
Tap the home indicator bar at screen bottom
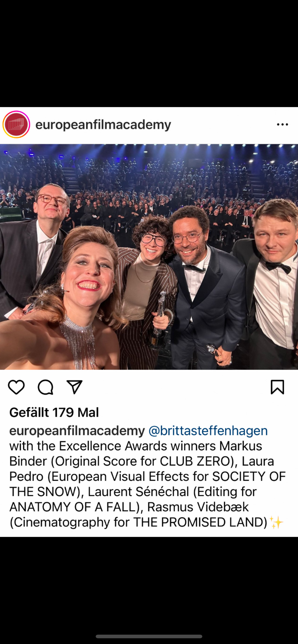point(149,636)
